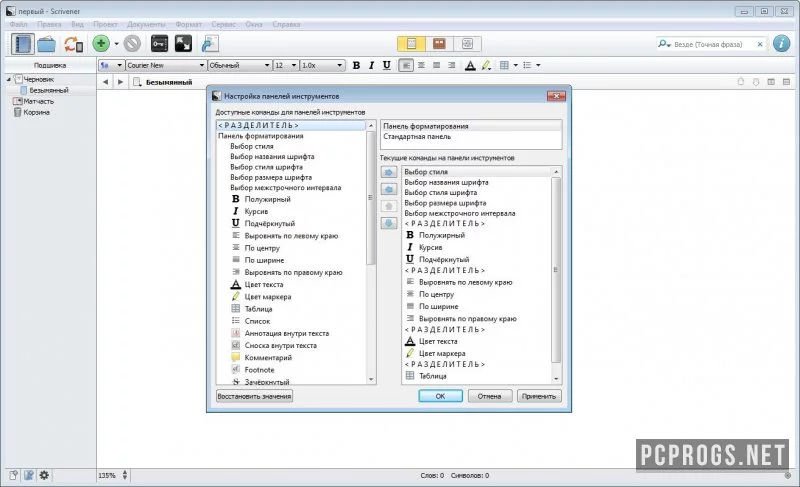800x487 pixels.
Task: Toggle Underline in the format bar
Action: 387,65
